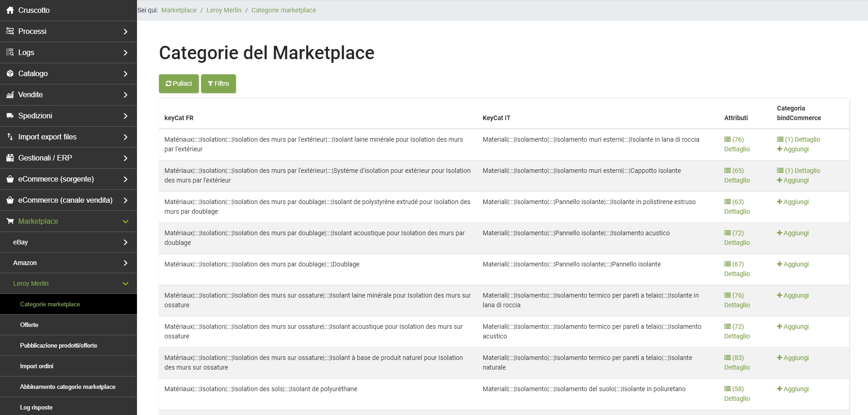
Task: Expand the eBay submenu chevron
Action: pyautogui.click(x=126, y=242)
